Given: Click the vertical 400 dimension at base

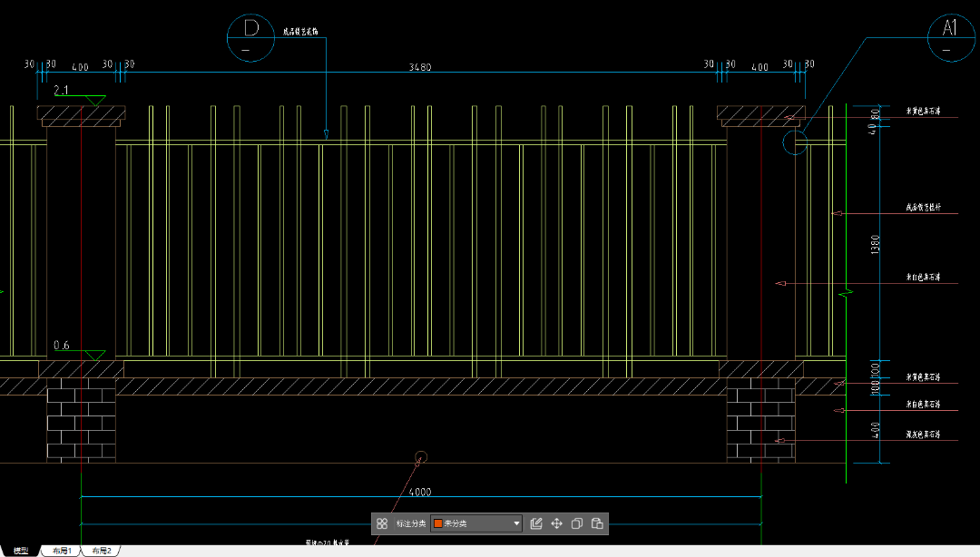Looking at the screenshot, I should 876,429.
